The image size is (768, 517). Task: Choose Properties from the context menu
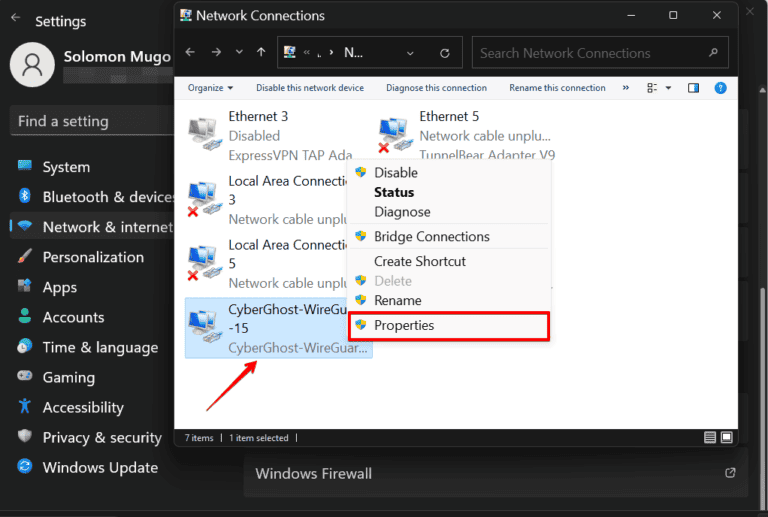click(x=404, y=325)
